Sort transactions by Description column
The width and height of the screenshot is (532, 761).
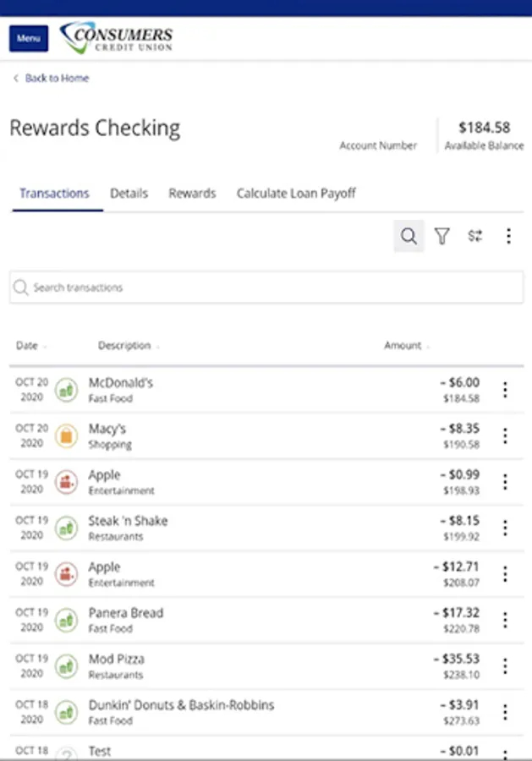[x=127, y=345]
